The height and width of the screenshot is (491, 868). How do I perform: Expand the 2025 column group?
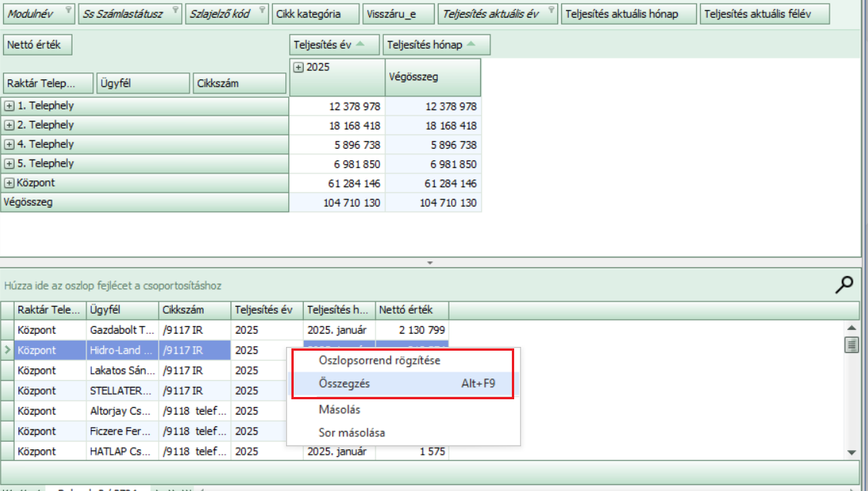pos(298,68)
